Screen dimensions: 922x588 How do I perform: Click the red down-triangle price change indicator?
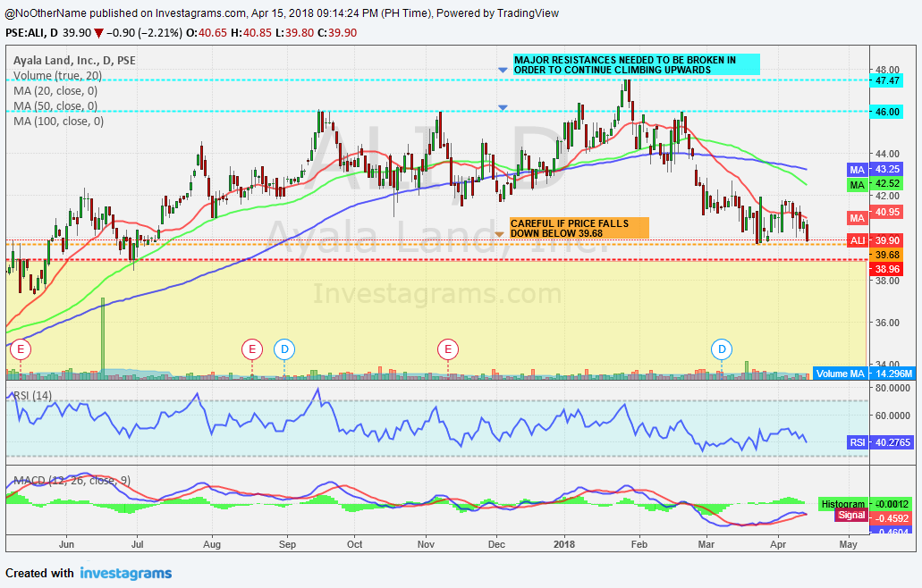(98, 33)
